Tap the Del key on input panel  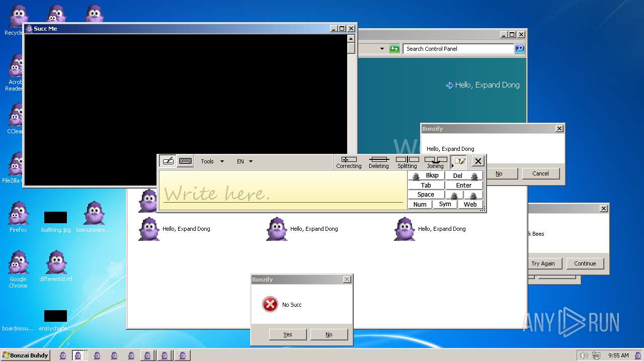point(464,175)
